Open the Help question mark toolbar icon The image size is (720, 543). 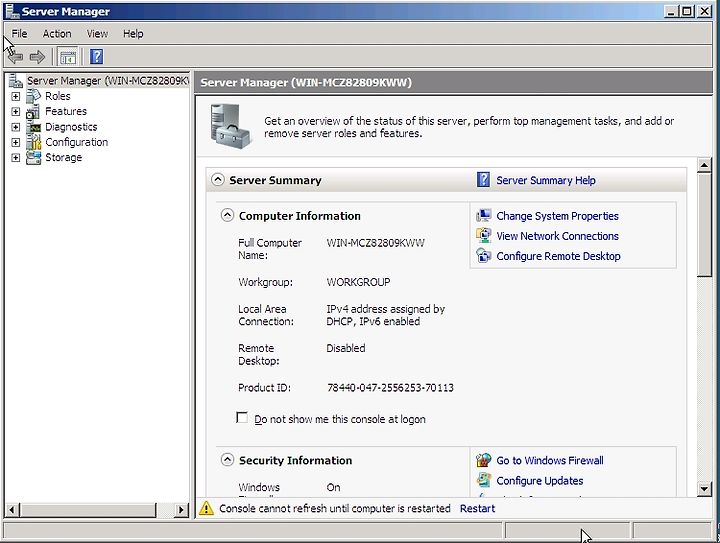pos(96,57)
